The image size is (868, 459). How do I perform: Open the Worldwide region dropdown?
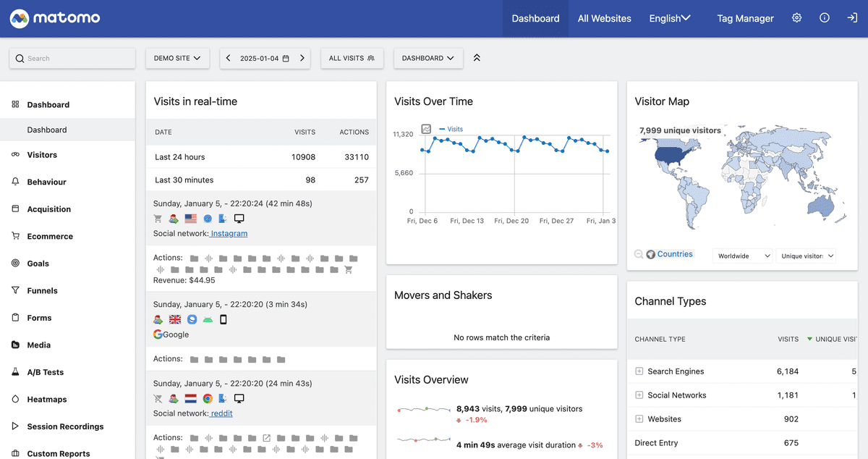[742, 256]
